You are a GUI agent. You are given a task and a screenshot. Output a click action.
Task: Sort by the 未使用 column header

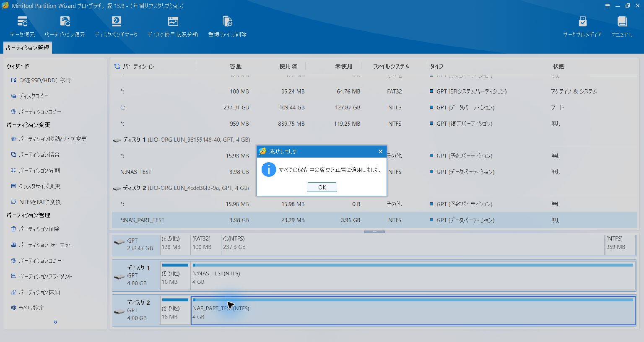(x=344, y=66)
